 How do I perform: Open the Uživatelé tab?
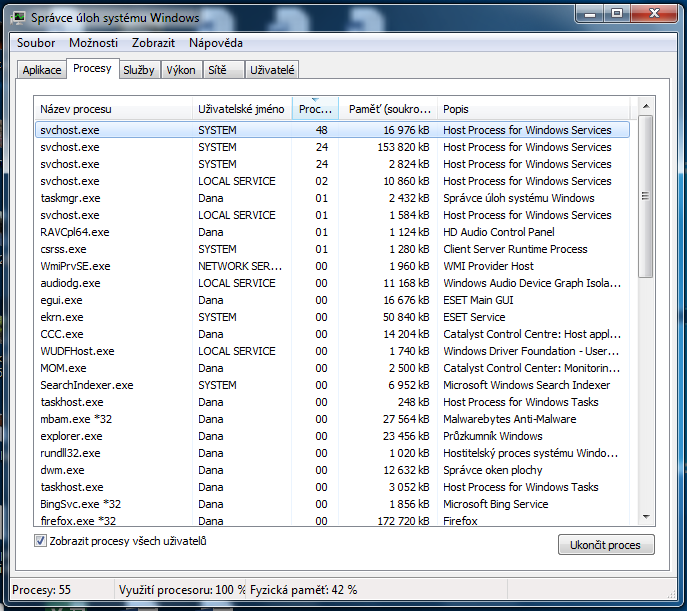coord(272,70)
